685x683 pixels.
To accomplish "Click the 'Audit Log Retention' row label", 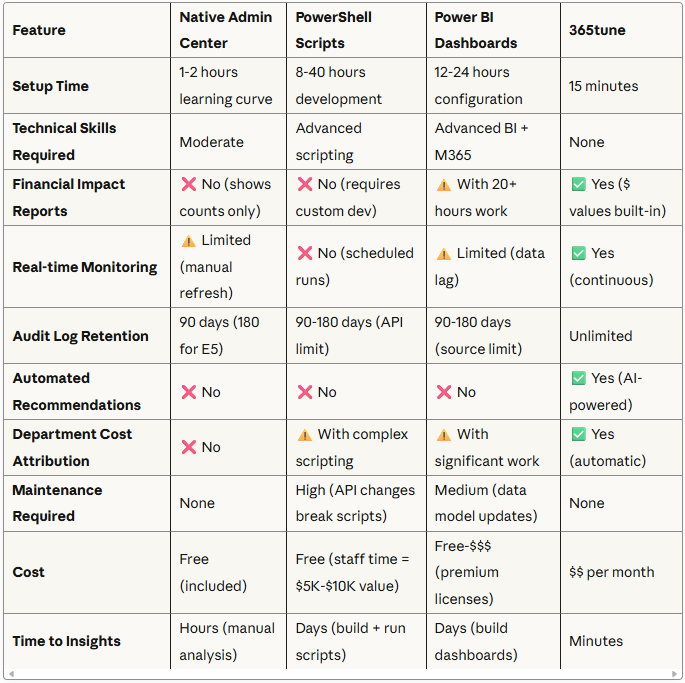I will (x=81, y=336).
